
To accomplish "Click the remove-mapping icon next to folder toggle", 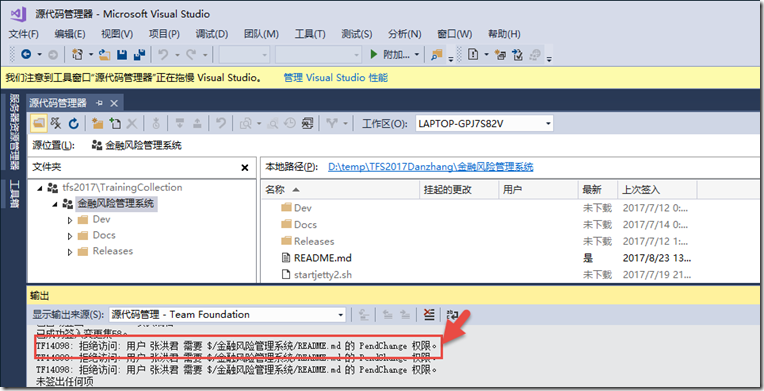I will tap(56, 124).
